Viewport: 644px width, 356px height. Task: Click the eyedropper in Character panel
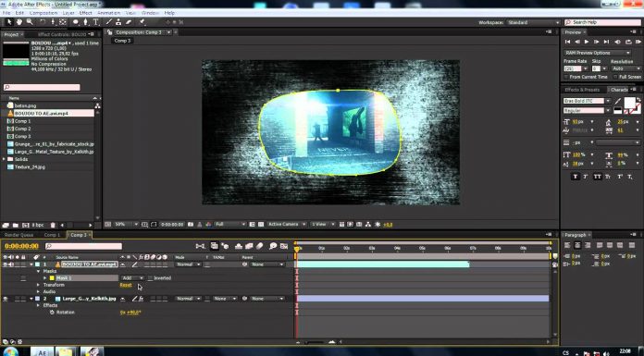tap(618, 101)
